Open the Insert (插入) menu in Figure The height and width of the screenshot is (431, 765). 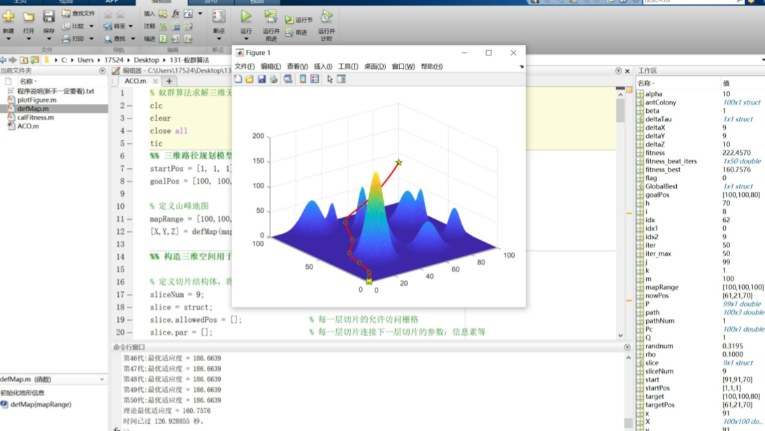[x=322, y=66]
